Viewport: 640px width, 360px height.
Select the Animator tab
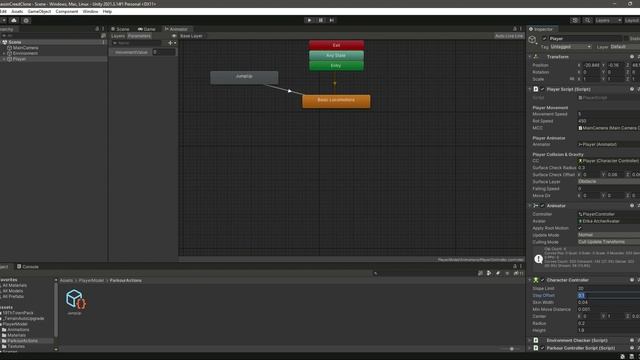(176, 29)
